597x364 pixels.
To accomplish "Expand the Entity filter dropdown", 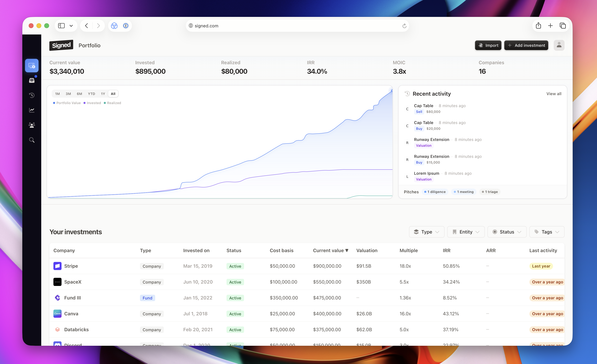I will coord(466,232).
